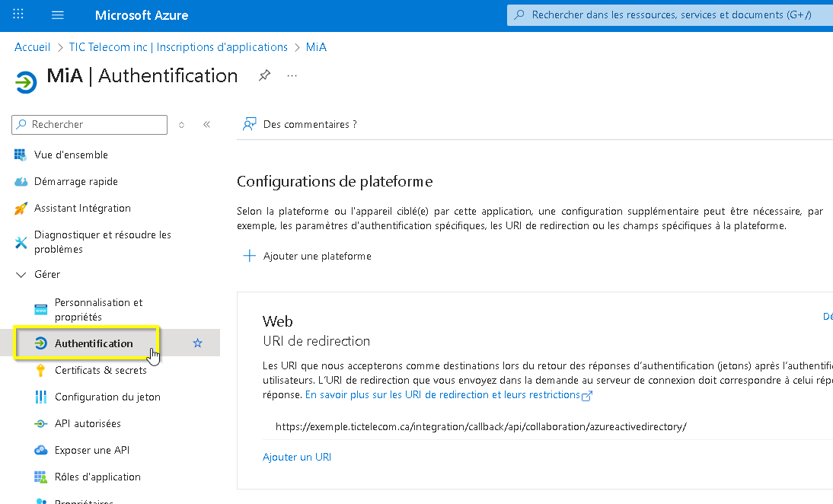Click the plus icon for adding platform
Viewport: 833px width, 504px height.
click(x=249, y=256)
